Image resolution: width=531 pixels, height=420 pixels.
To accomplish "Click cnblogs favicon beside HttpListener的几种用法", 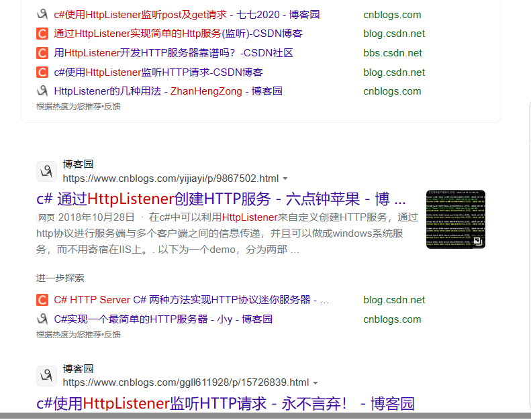I will (42, 91).
